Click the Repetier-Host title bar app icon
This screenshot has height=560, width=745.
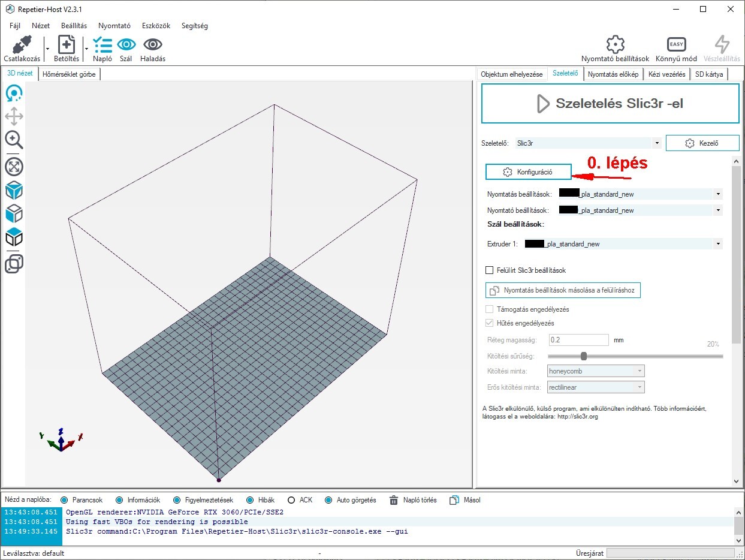(x=10, y=10)
